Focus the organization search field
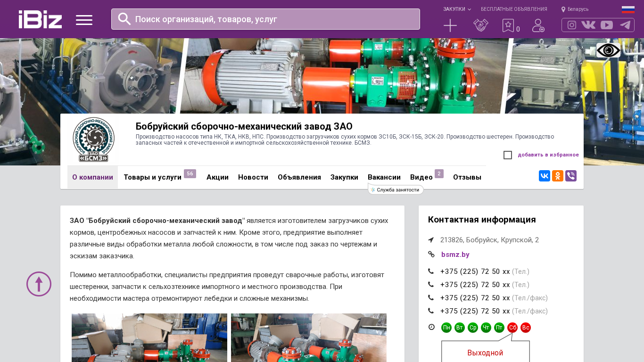This screenshot has height=362, width=644. click(x=265, y=19)
